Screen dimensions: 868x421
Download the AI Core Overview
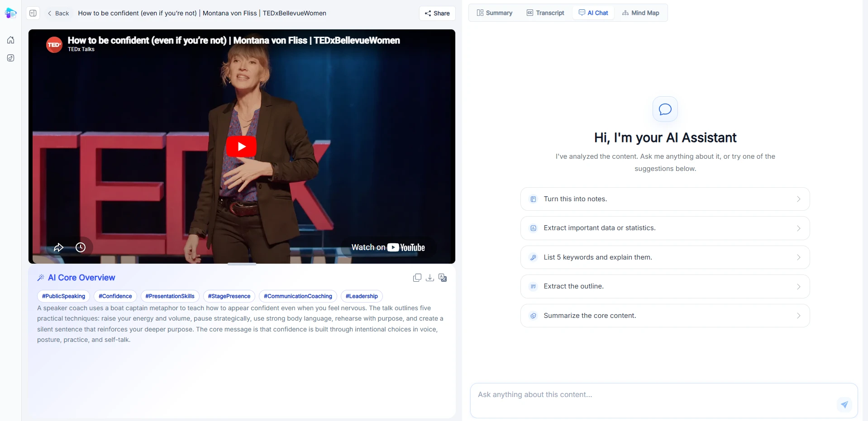coord(430,278)
